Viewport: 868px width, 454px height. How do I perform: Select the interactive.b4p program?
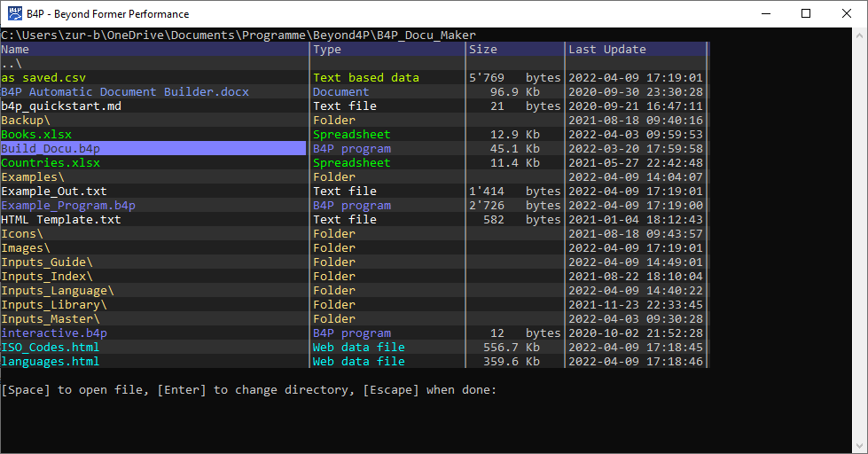coord(54,333)
